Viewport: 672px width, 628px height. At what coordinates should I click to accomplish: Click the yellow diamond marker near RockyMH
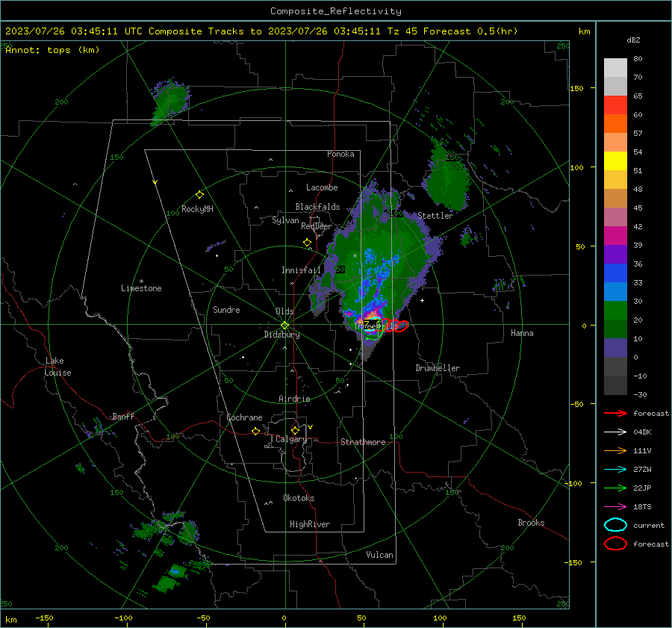point(199,195)
